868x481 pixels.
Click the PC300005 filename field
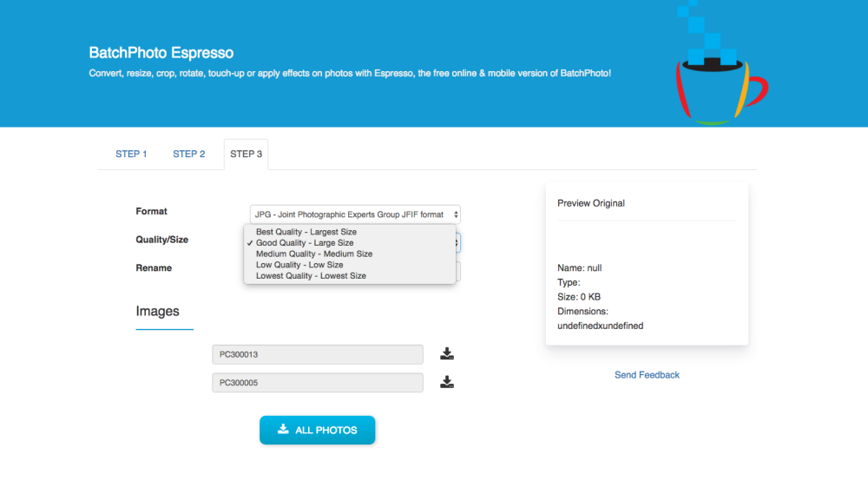[317, 383]
